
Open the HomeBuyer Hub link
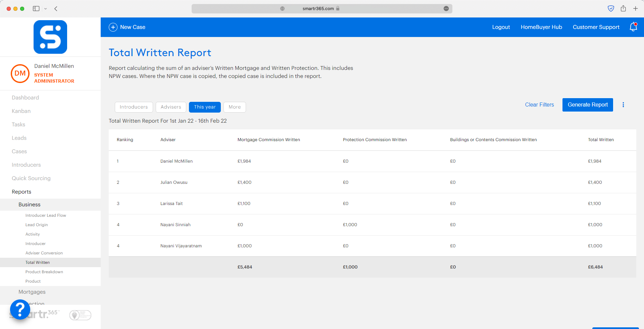tap(541, 27)
